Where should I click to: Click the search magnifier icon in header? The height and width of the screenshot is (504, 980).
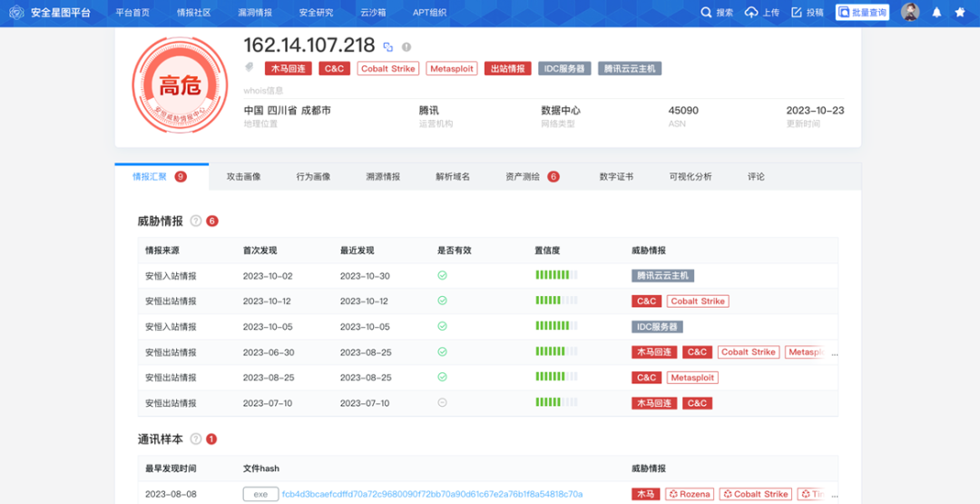click(706, 13)
